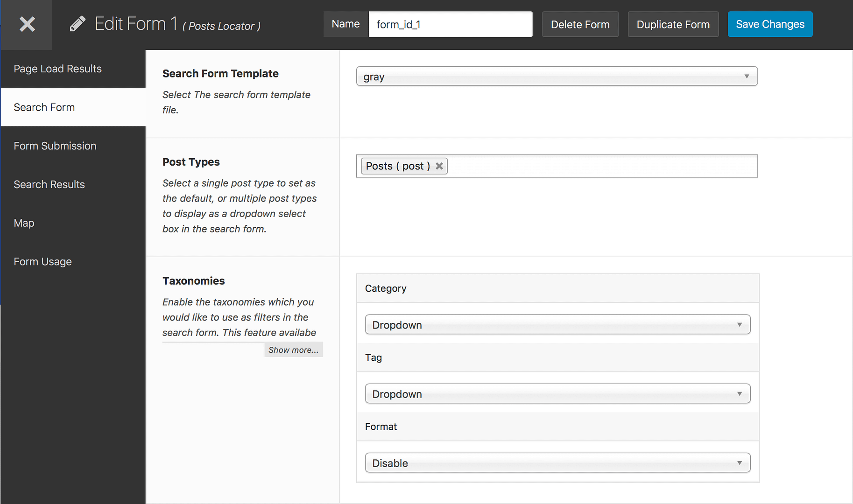853x504 pixels.
Task: Click the Category taxonomy header row
Action: click(557, 288)
